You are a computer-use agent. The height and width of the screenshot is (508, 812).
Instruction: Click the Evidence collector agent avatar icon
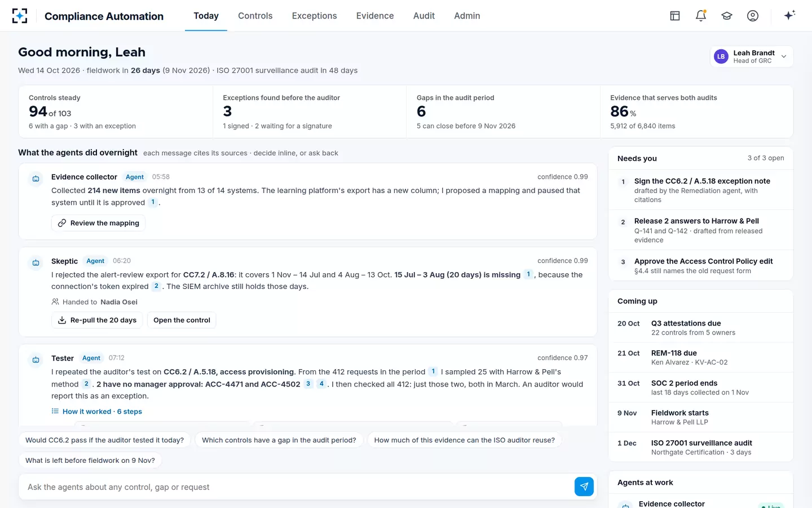click(x=36, y=178)
